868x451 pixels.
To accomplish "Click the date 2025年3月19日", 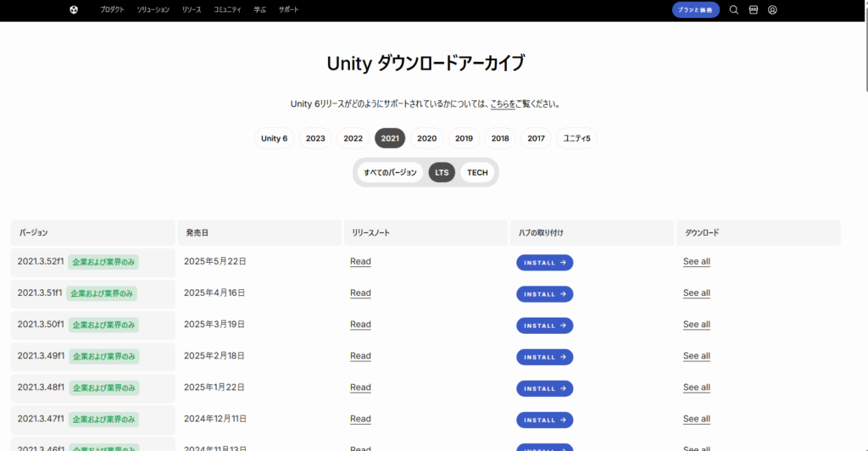I will 214,325.
